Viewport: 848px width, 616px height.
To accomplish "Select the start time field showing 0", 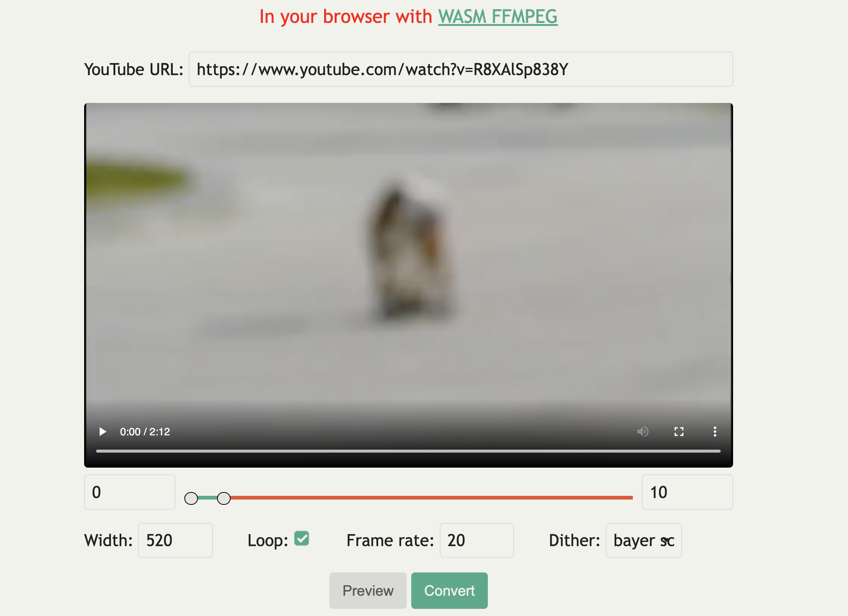I will 130,492.
